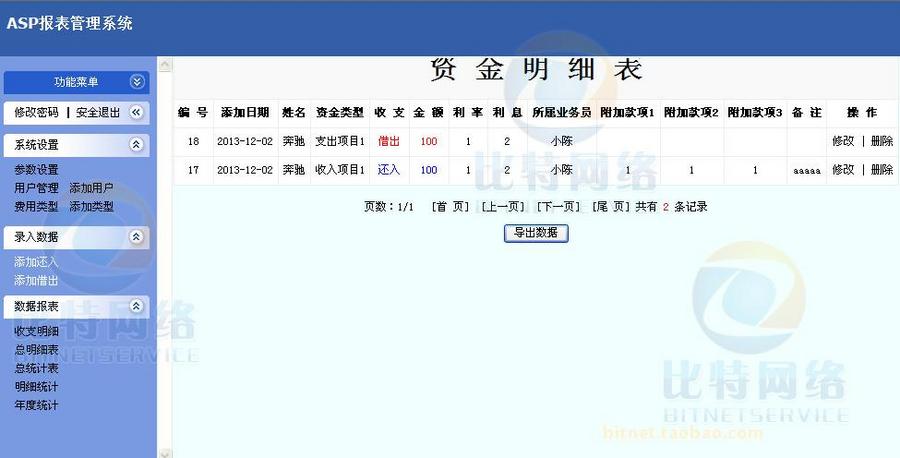Click blue 还入 cell in row 17
Image resolution: width=900 pixels, height=458 pixels.
pyautogui.click(x=389, y=169)
